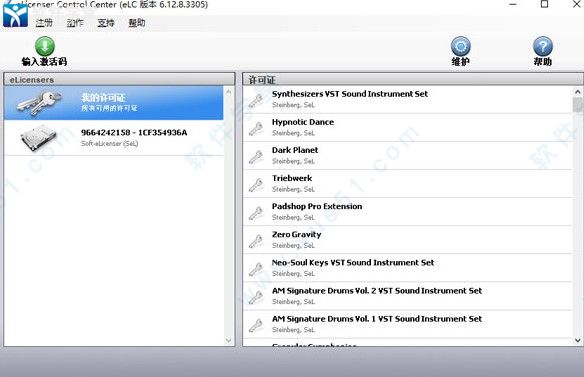Click key icon beside Triebwerk
This screenshot has height=377, width=584.
256,184
